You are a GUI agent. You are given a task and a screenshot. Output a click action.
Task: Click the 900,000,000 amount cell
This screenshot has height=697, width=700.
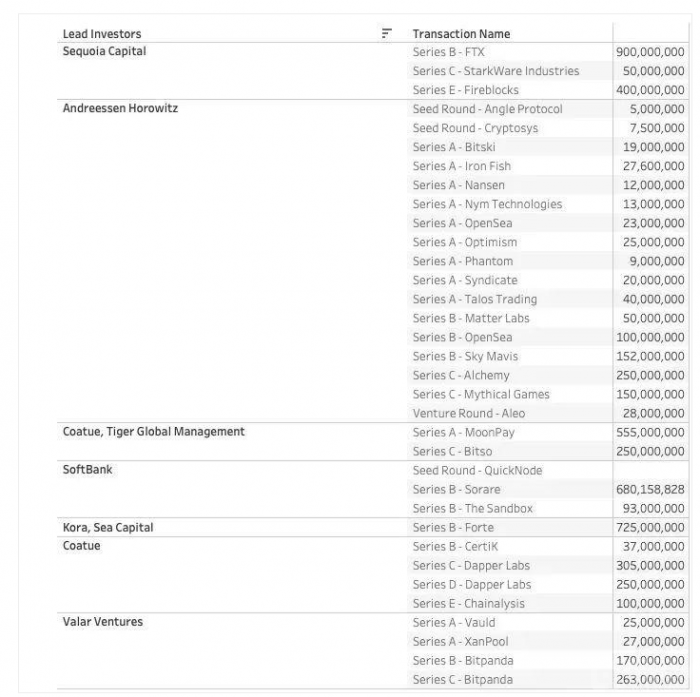tap(650, 52)
